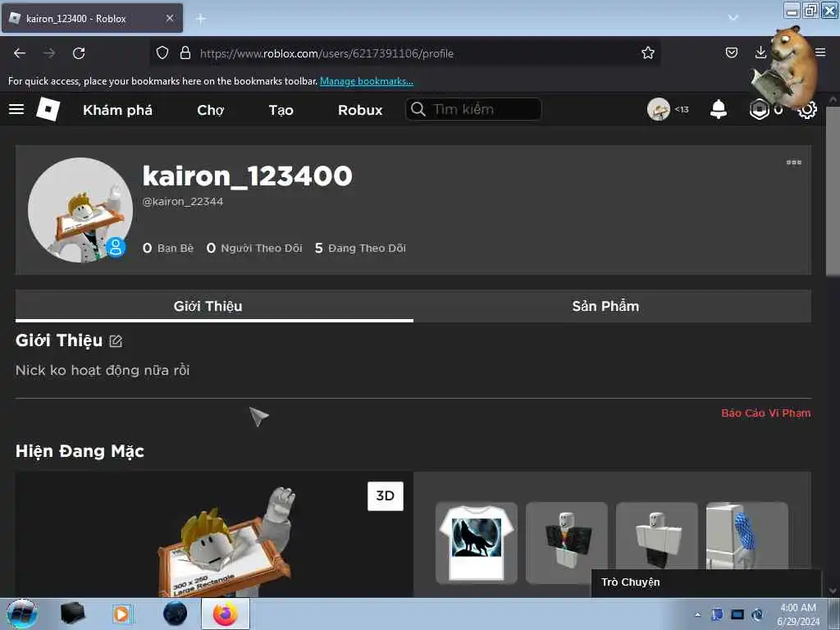Open the 0 Bạn Bè friends list
The image size is (840, 630).
167,248
